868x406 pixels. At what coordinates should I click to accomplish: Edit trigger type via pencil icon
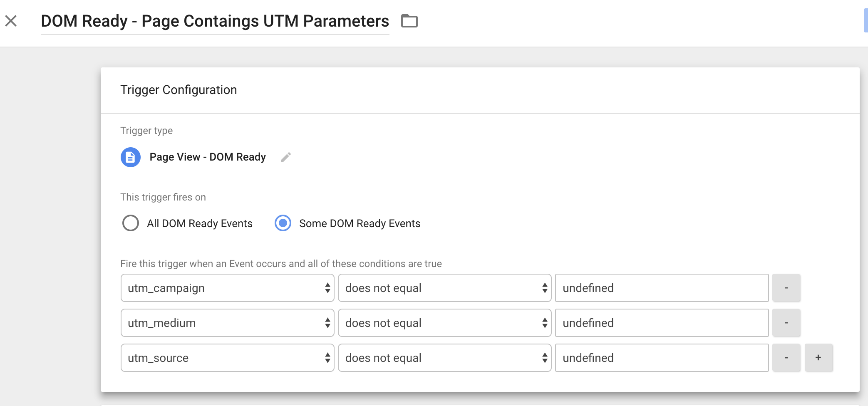285,157
